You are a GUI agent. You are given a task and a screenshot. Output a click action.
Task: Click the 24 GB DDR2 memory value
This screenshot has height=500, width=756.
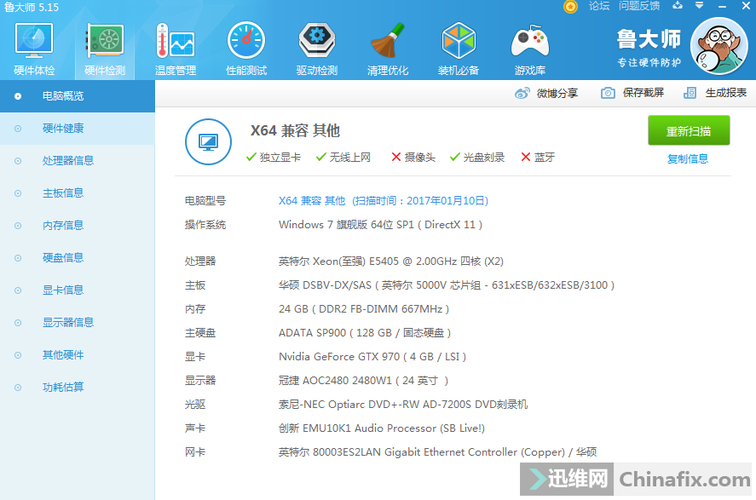tap(364, 309)
